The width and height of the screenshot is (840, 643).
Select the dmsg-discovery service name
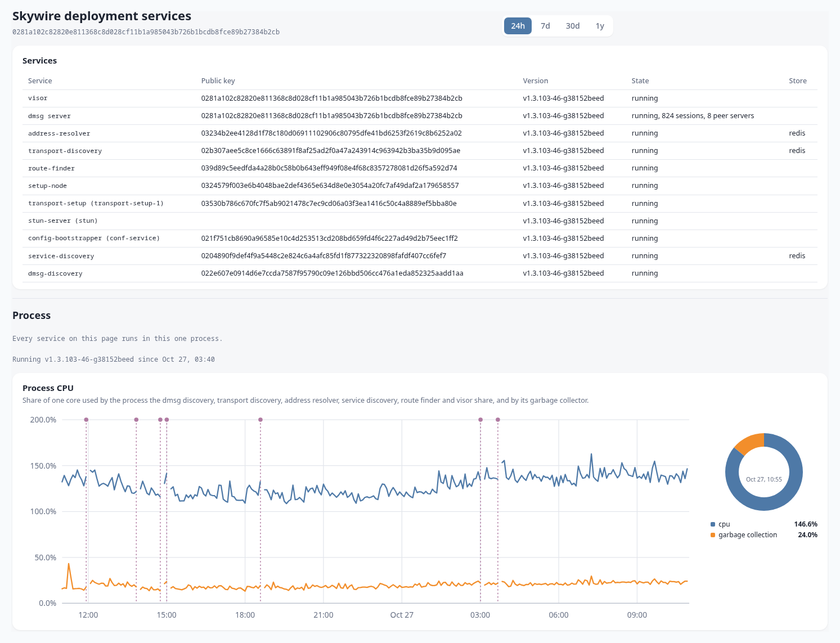pos(55,273)
